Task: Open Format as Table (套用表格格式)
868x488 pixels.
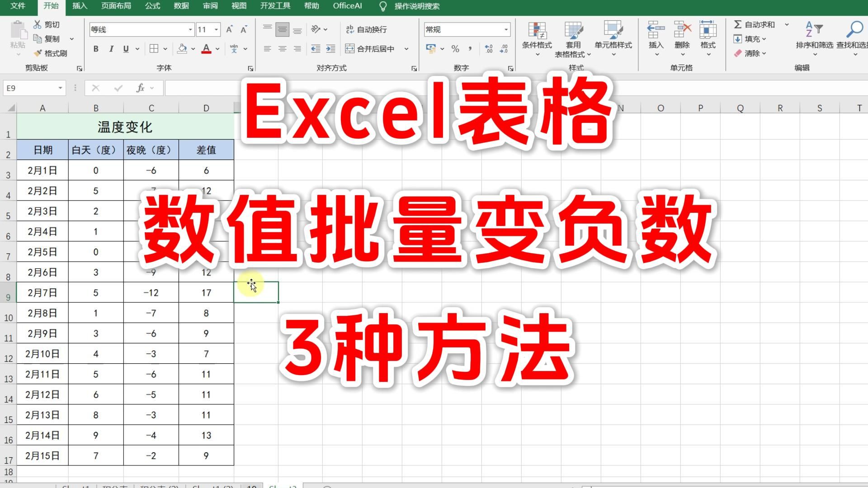Action: click(x=573, y=39)
